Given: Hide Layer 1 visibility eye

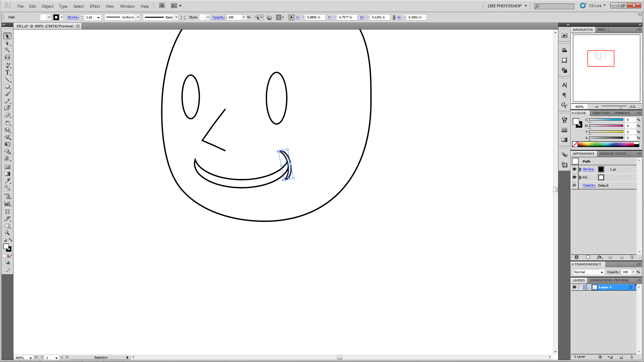Looking at the screenshot, I should [574, 287].
